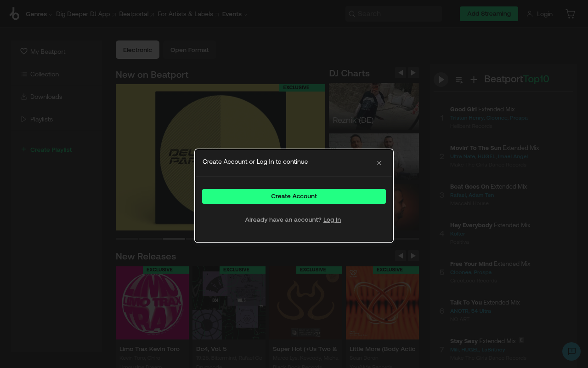The height and width of the screenshot is (368, 588).
Task: Click the Collection list icon
Action: 24,74
